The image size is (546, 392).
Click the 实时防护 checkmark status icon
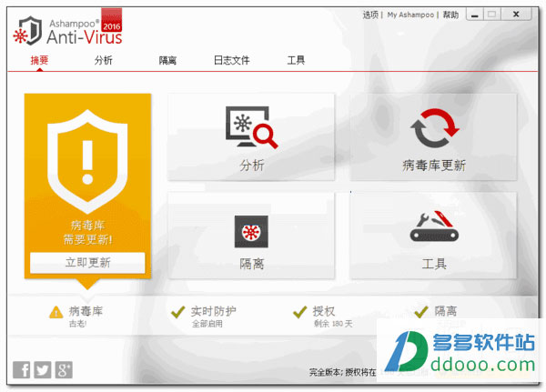[178, 312]
